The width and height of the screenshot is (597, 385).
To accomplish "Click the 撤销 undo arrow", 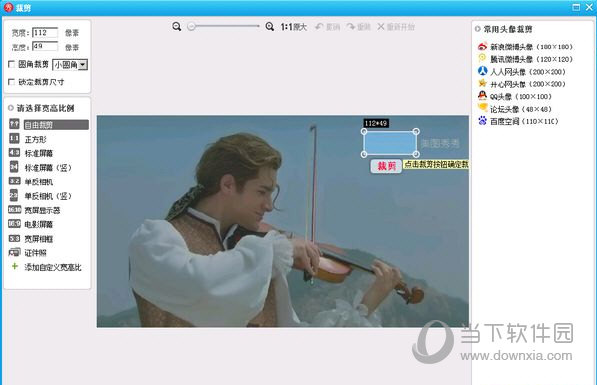I will coord(327,27).
